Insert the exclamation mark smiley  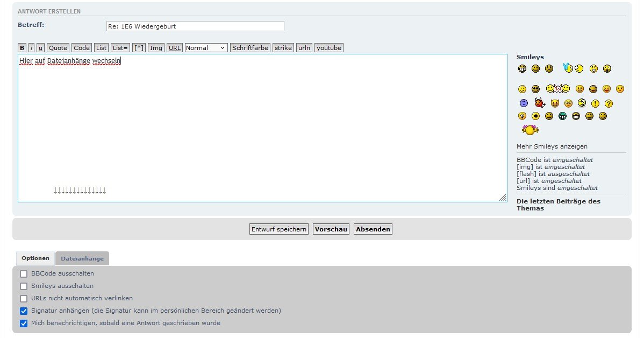coord(595,103)
